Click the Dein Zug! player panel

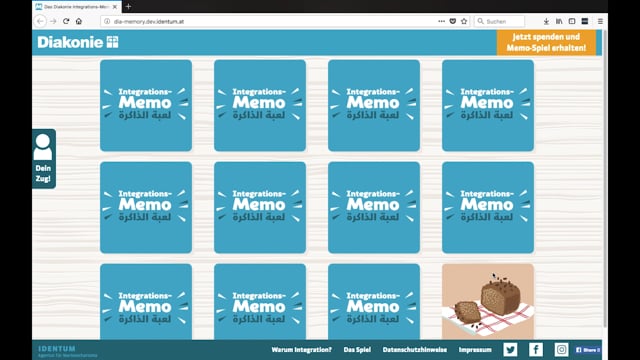(44, 159)
